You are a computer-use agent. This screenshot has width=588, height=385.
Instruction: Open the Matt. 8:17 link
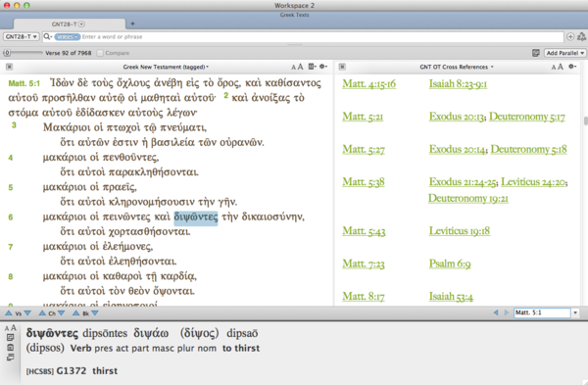pyautogui.click(x=364, y=297)
